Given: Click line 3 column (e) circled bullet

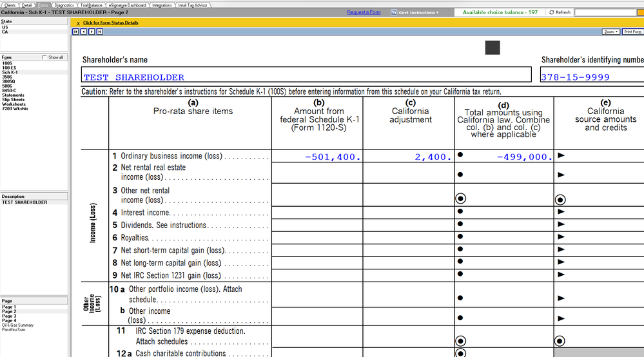Looking at the screenshot, I should (560, 200).
